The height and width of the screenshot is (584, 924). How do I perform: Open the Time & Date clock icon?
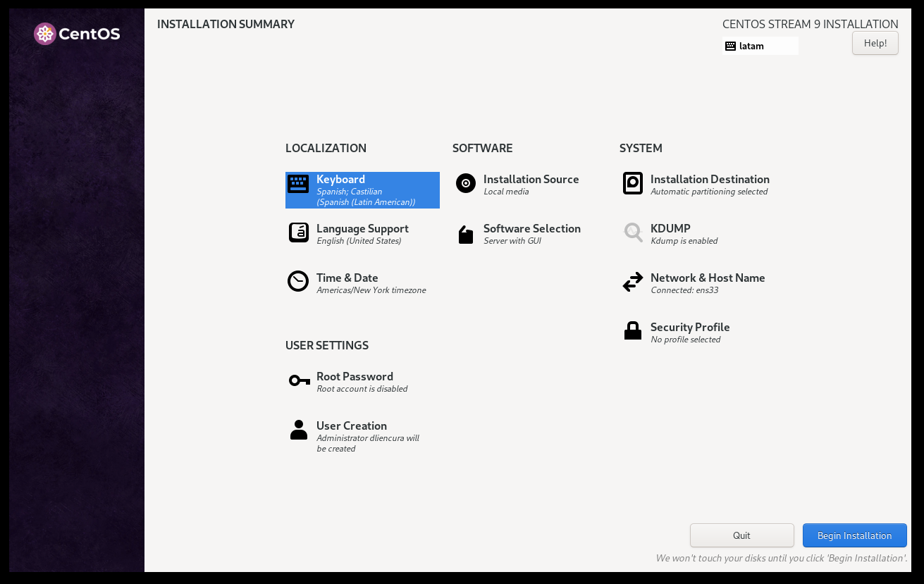(298, 281)
